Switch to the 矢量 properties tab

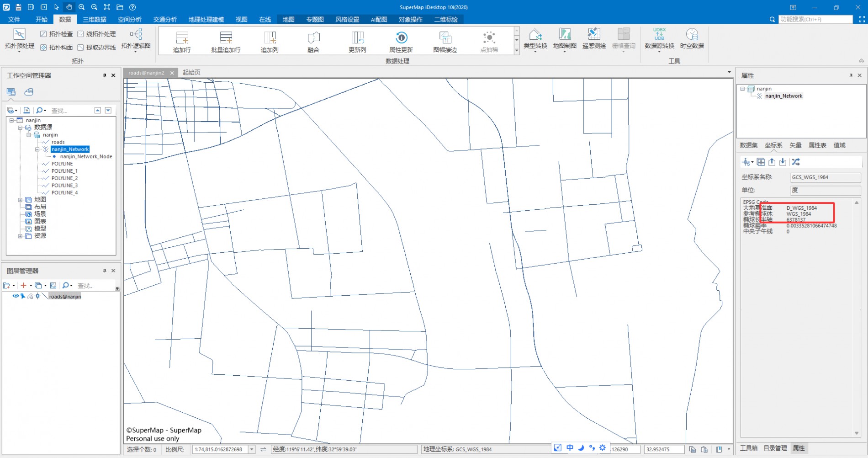click(795, 145)
